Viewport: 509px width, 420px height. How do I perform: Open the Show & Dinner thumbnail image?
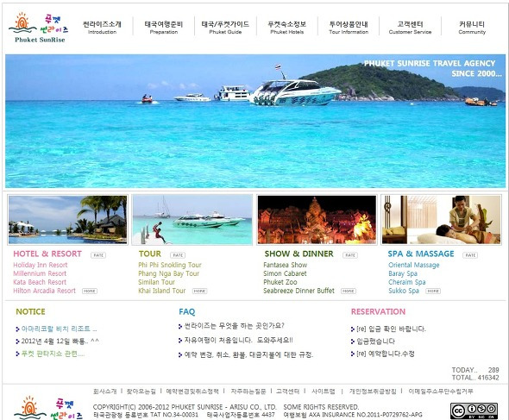(x=317, y=220)
